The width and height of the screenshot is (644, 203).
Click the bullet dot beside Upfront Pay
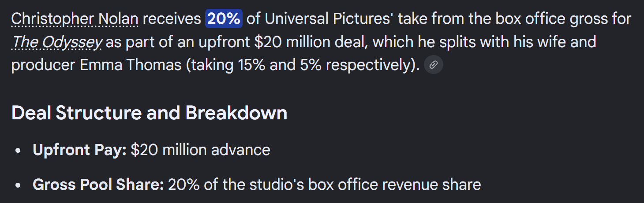click(18, 151)
